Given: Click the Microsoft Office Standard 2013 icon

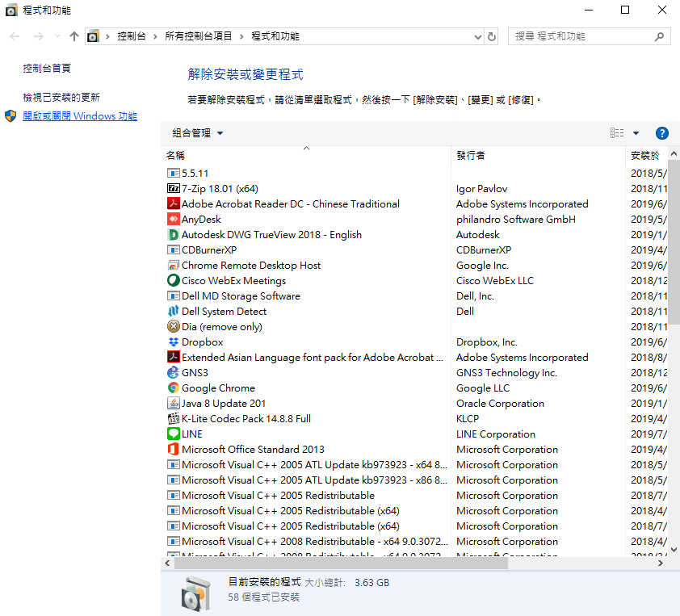Looking at the screenshot, I should pyautogui.click(x=173, y=449).
